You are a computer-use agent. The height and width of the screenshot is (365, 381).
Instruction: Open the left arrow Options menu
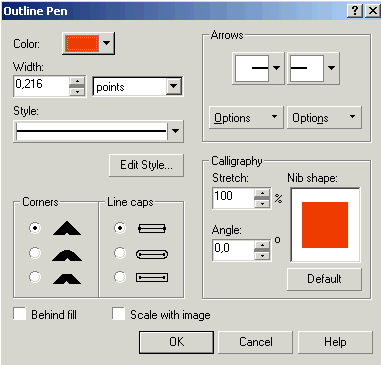click(246, 117)
